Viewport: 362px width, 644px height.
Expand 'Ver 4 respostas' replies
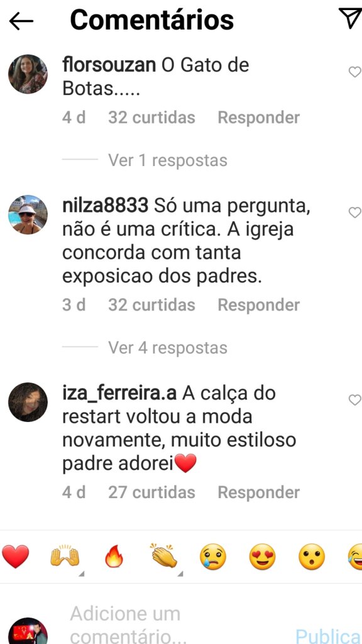(x=167, y=348)
